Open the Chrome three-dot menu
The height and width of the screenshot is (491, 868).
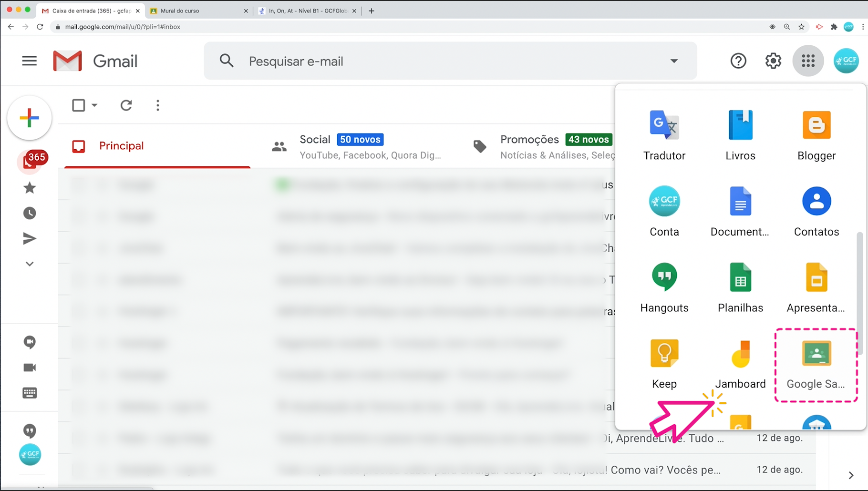click(863, 27)
